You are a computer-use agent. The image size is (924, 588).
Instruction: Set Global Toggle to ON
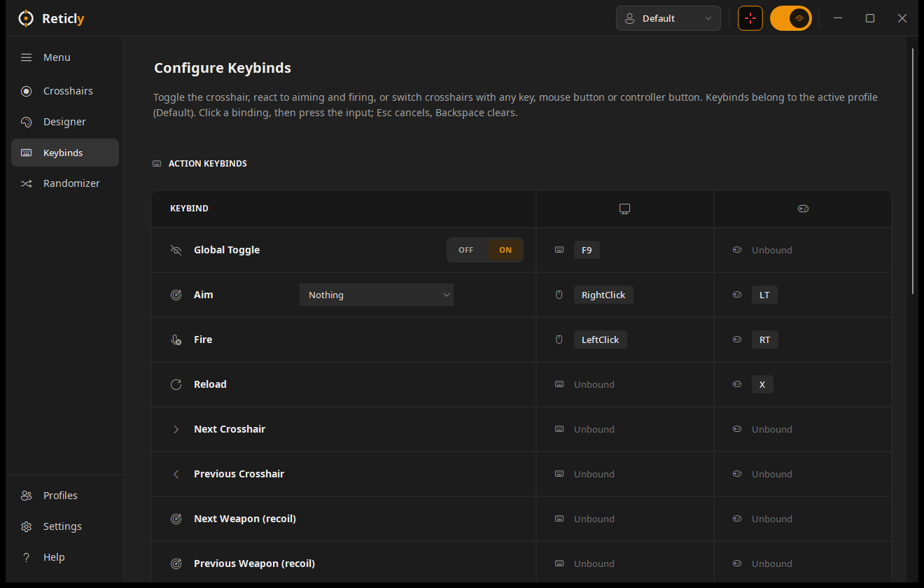(x=505, y=250)
